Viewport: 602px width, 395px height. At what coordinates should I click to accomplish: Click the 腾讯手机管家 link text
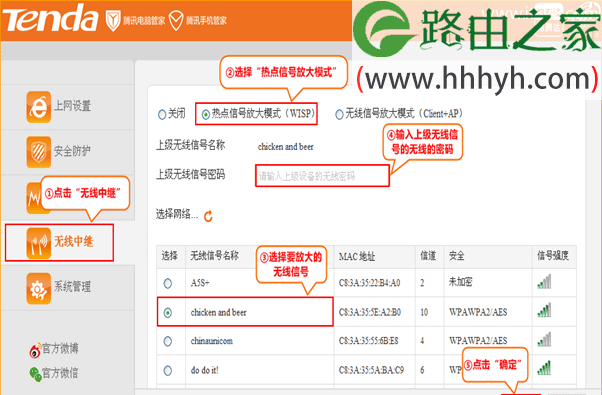pyautogui.click(x=206, y=21)
